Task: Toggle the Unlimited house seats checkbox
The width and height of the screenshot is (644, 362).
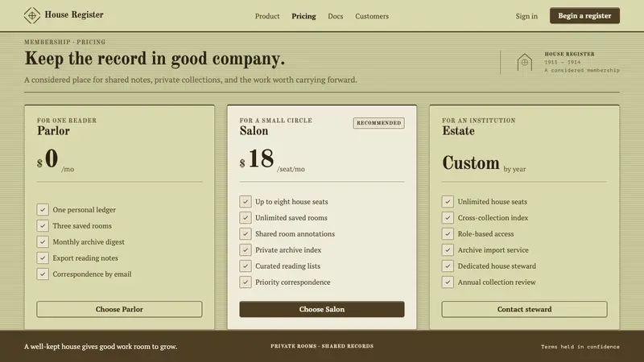Action: click(448, 202)
